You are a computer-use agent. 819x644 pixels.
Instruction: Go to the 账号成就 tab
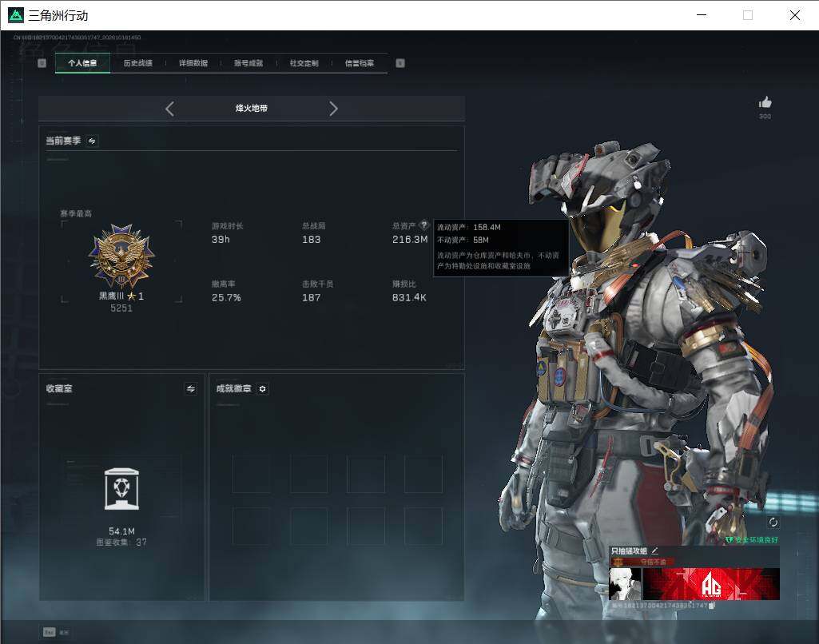point(248,63)
